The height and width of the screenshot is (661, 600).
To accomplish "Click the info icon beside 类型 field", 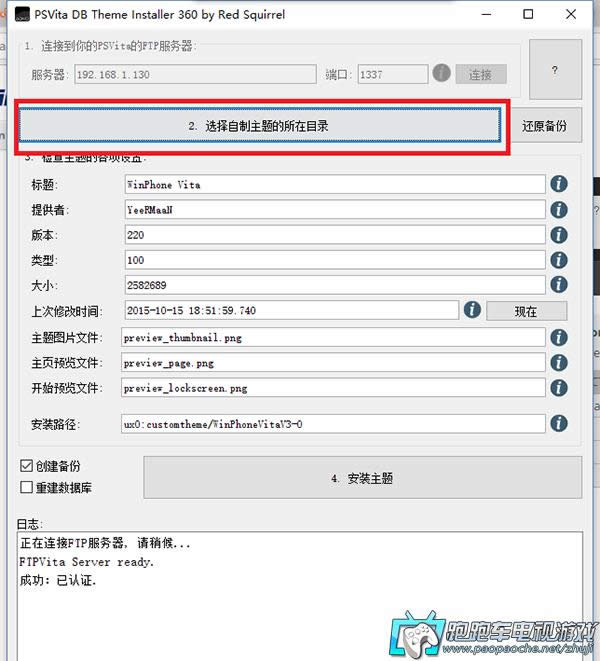I will tap(559, 260).
